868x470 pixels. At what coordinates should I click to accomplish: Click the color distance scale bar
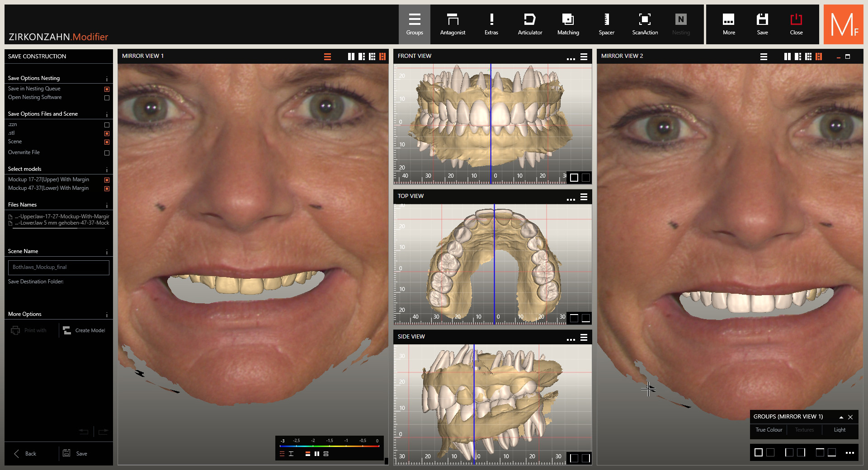(329, 446)
